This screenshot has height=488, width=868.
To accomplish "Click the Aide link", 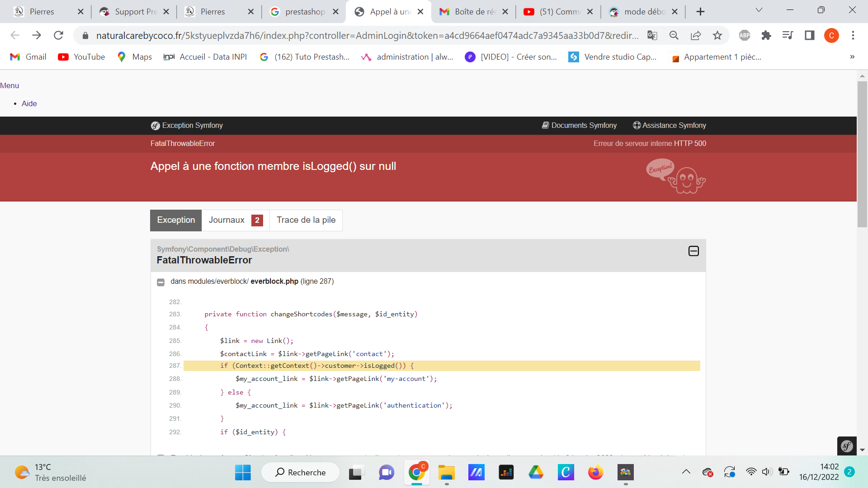I will [x=29, y=103].
